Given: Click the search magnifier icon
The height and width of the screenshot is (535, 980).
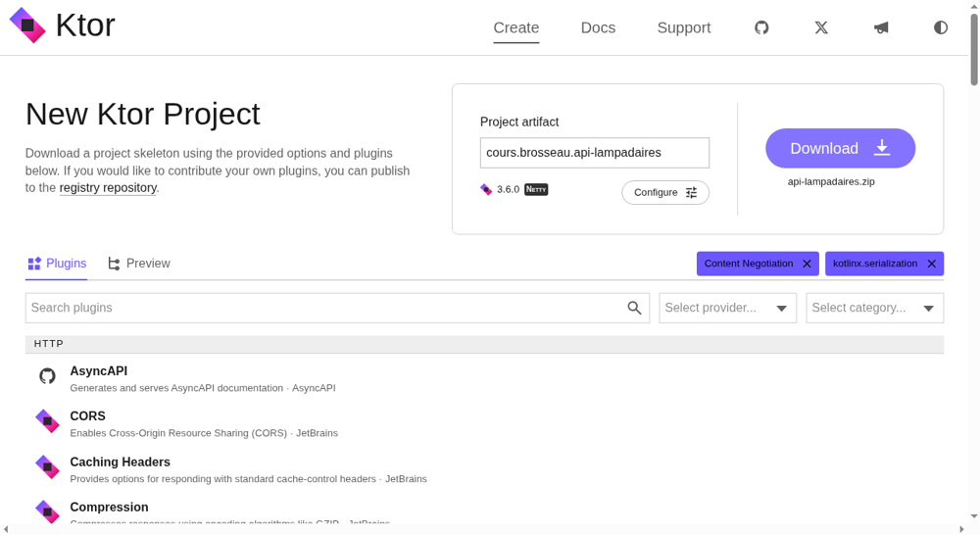Looking at the screenshot, I should click(x=634, y=308).
